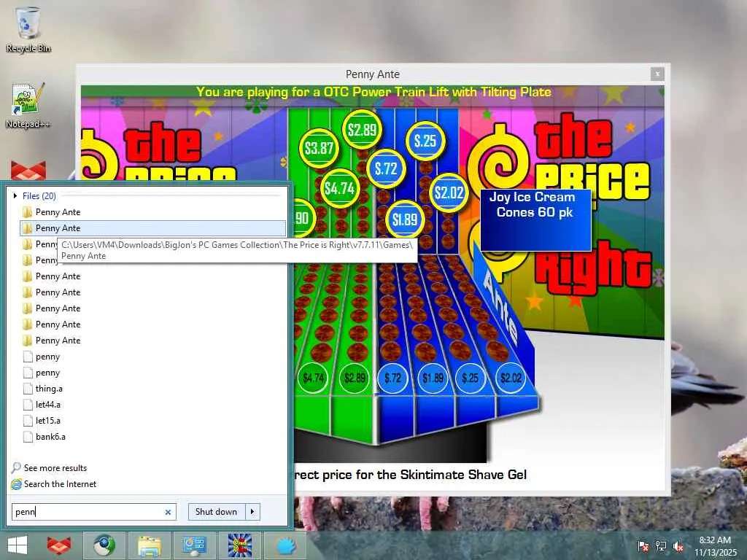Open the highlighted Penny Ante folder result
The width and height of the screenshot is (747, 560).
[x=153, y=228]
